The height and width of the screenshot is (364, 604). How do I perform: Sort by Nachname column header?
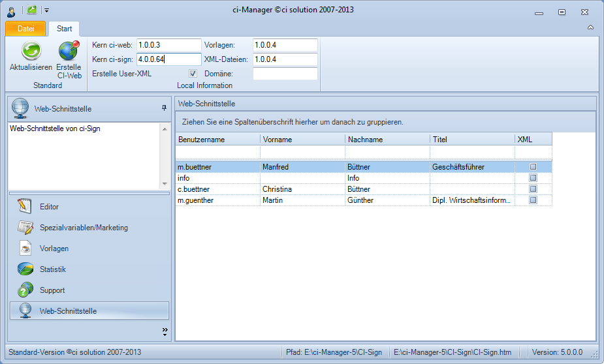click(387, 140)
